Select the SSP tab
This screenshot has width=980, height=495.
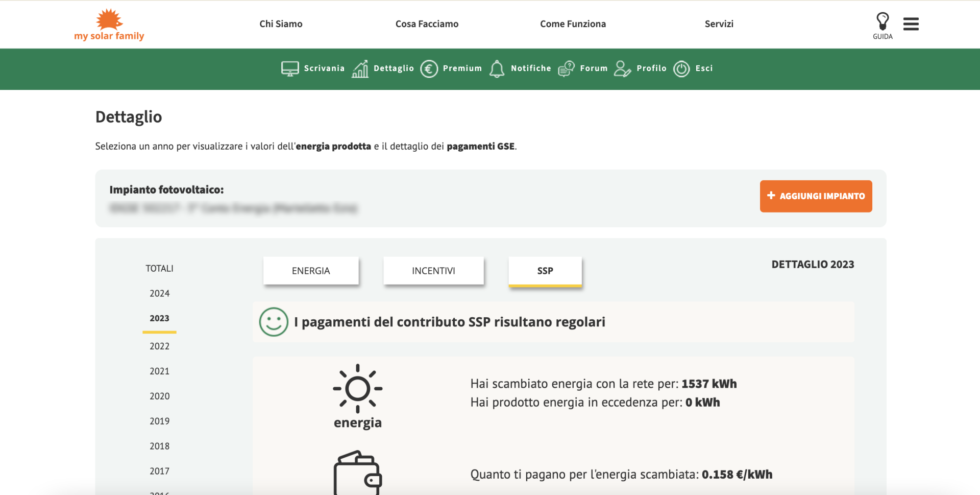coord(545,271)
